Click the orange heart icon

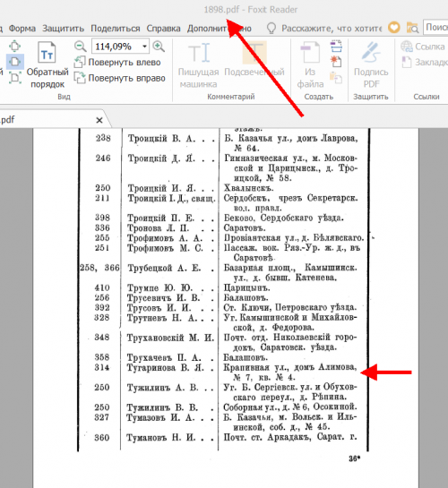click(394, 28)
